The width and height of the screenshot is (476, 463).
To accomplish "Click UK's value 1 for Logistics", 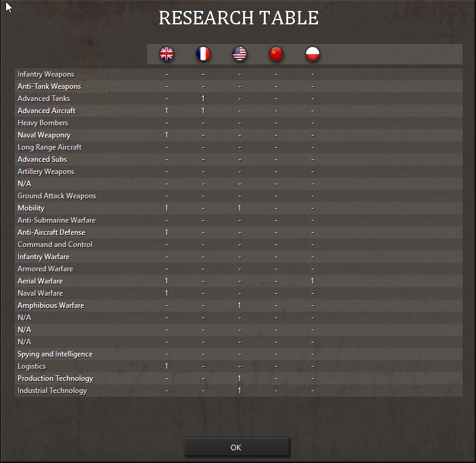I will coord(167,366).
